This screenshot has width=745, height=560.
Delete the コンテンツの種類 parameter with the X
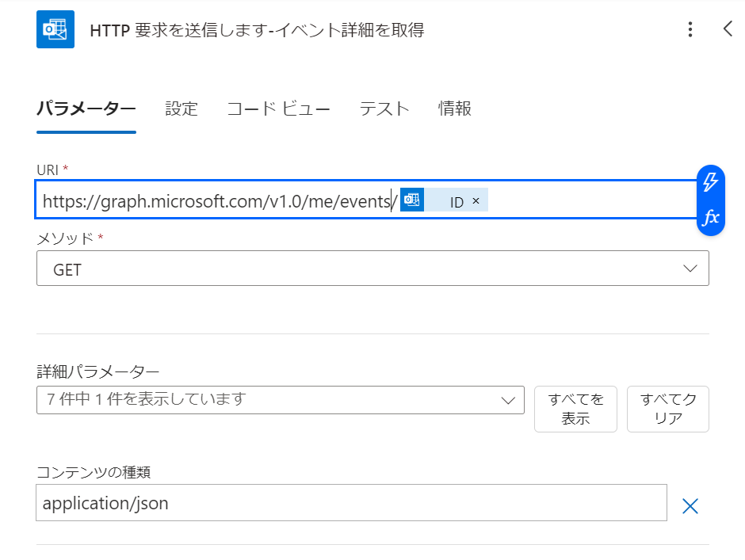[x=690, y=506]
